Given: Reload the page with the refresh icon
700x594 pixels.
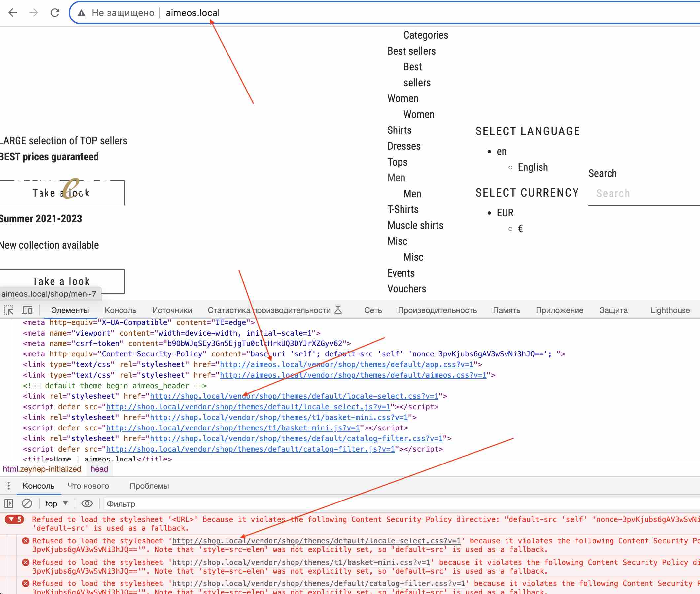Looking at the screenshot, I should [x=55, y=13].
